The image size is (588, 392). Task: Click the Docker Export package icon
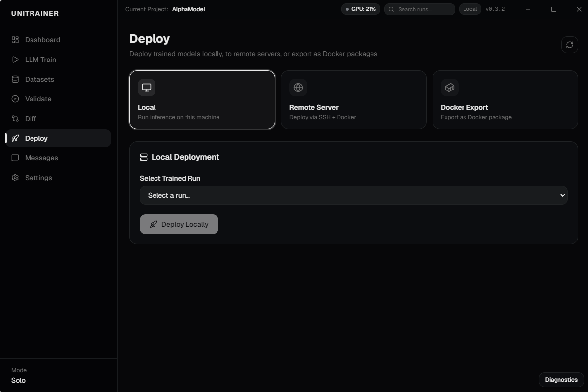449,87
